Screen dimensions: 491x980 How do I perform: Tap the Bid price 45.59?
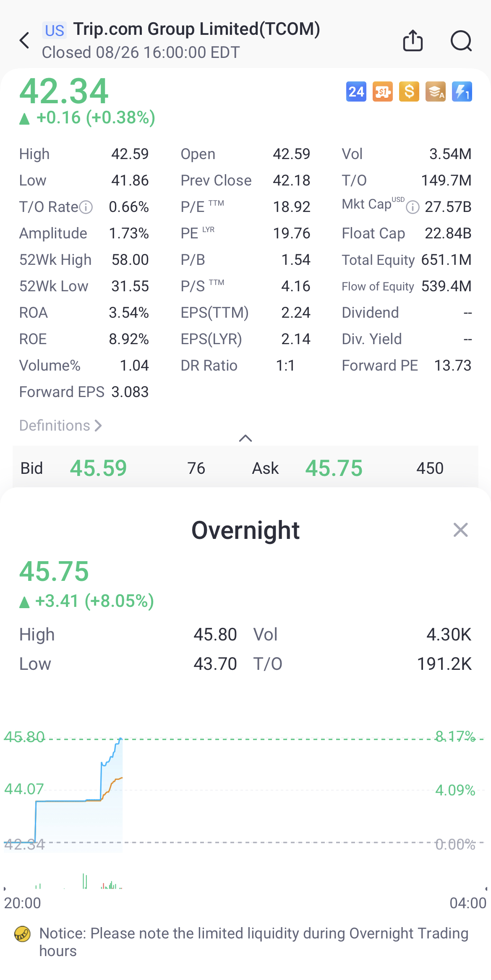click(98, 468)
